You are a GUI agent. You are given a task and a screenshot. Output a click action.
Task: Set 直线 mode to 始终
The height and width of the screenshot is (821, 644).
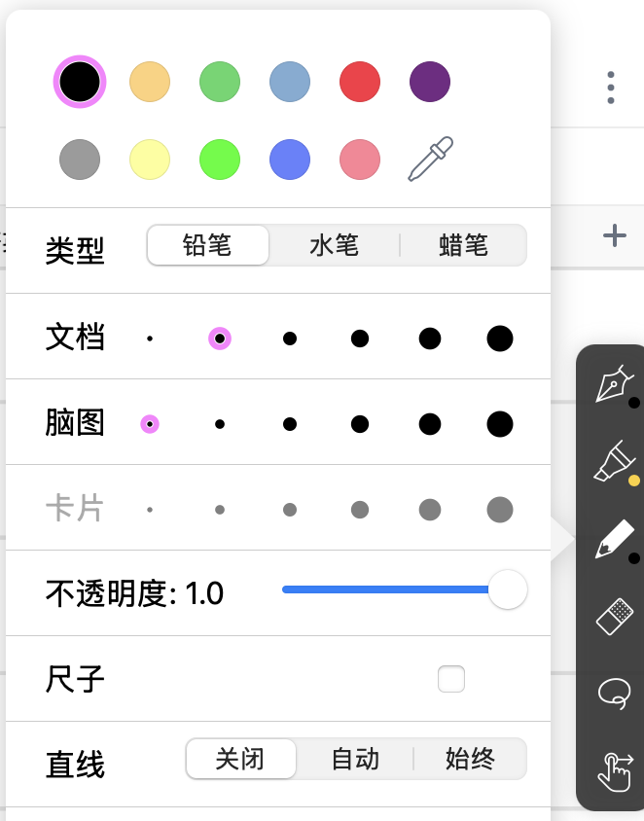point(470,761)
